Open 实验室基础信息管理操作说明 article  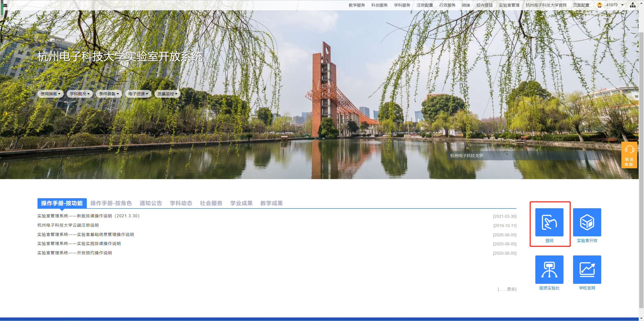(x=86, y=235)
